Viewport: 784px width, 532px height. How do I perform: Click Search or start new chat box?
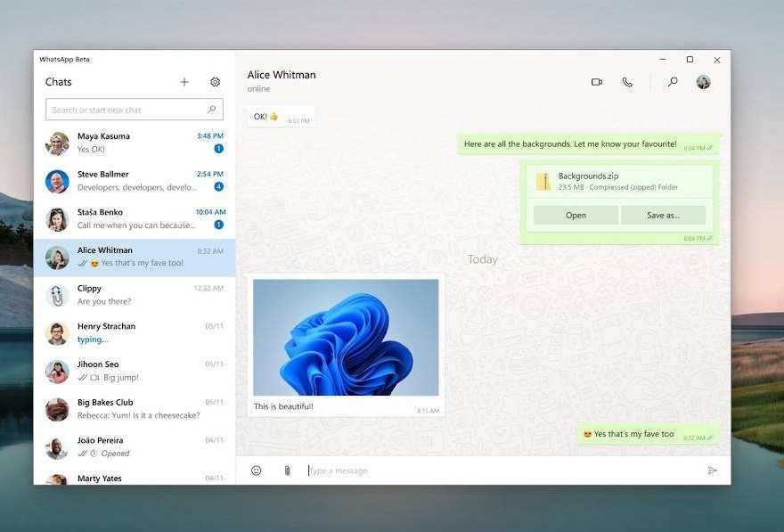(134, 110)
